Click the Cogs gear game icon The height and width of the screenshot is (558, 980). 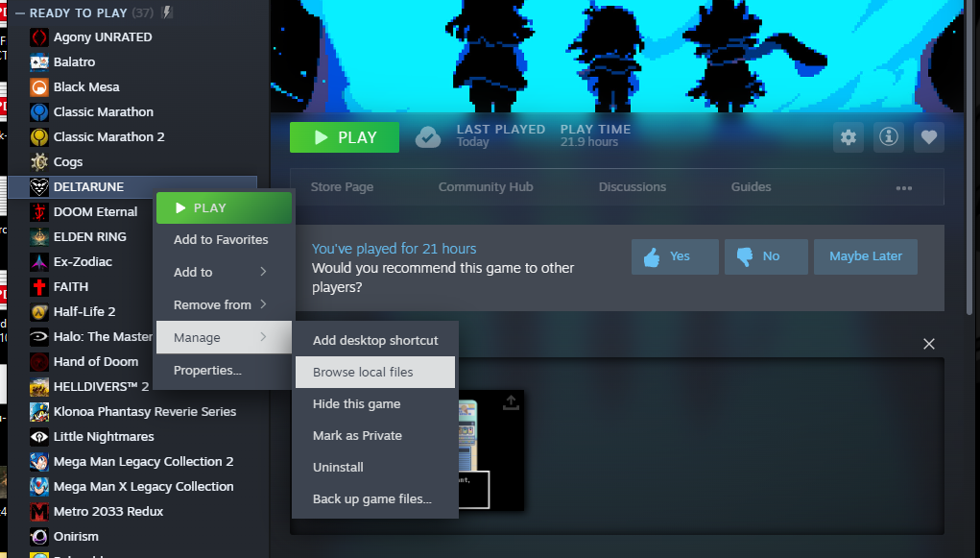click(39, 162)
